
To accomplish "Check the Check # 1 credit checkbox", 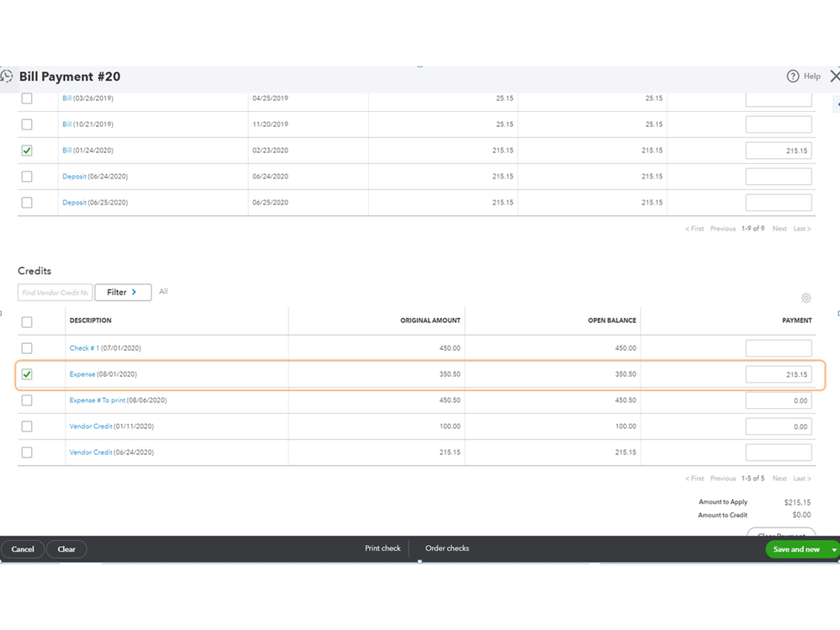I will point(27,348).
